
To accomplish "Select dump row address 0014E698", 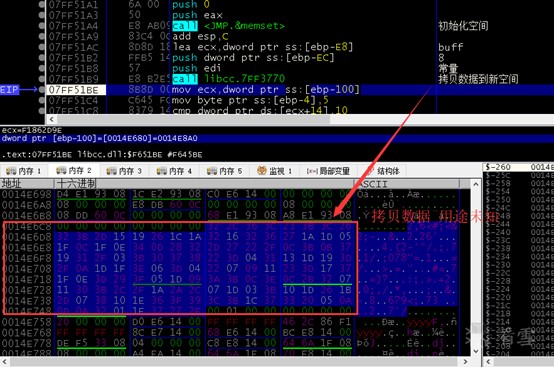I will coord(26,194).
